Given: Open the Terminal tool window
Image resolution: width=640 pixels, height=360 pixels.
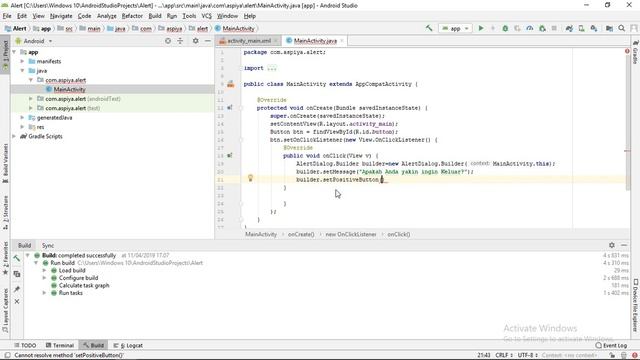Looking at the screenshot, I should pos(60,345).
